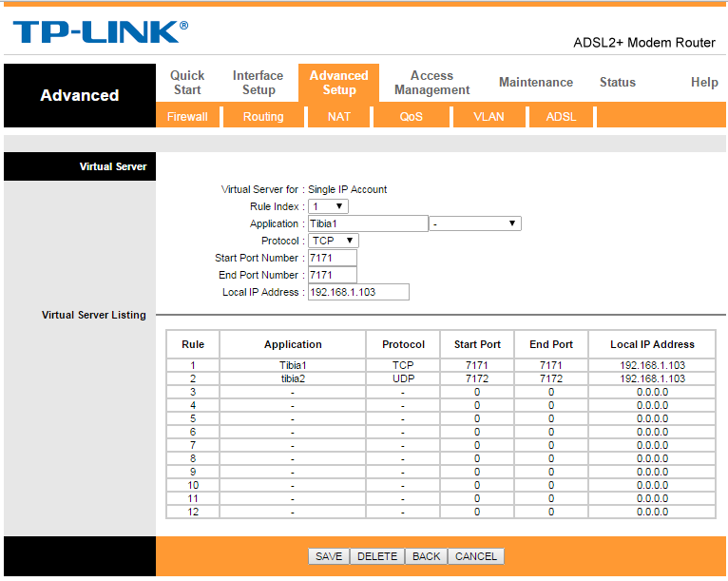Open the ADSL submenu
The image size is (728, 581).
coord(561,117)
